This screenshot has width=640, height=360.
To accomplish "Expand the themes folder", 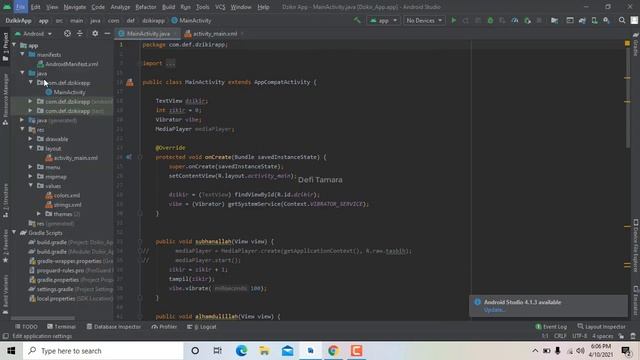I will coord(39,214).
